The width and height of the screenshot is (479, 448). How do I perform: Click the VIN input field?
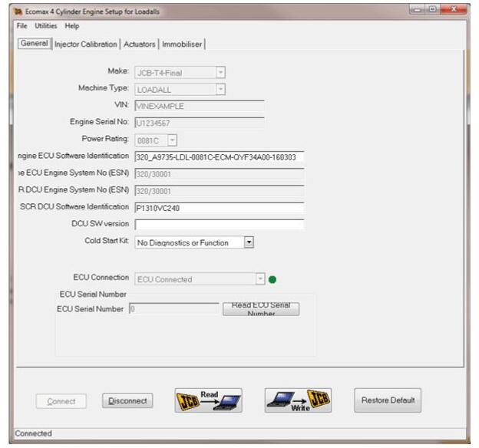200,106
